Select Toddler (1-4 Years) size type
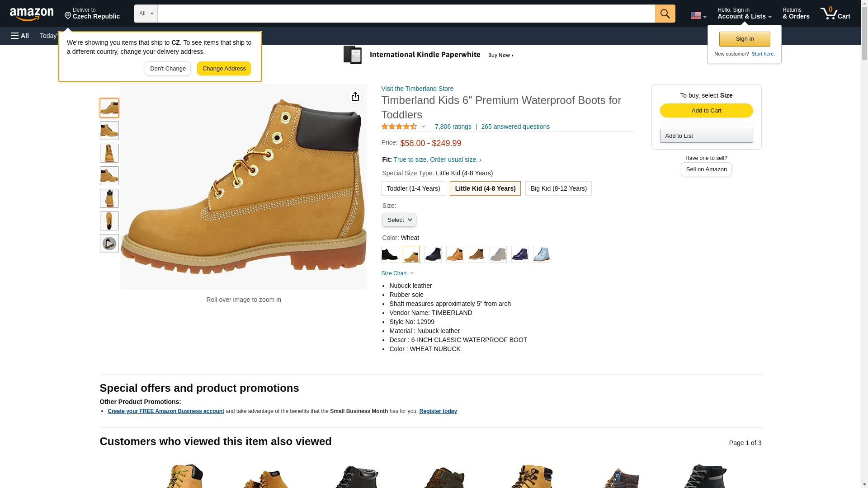Screen dimensions: 868x488 coord(413,188)
